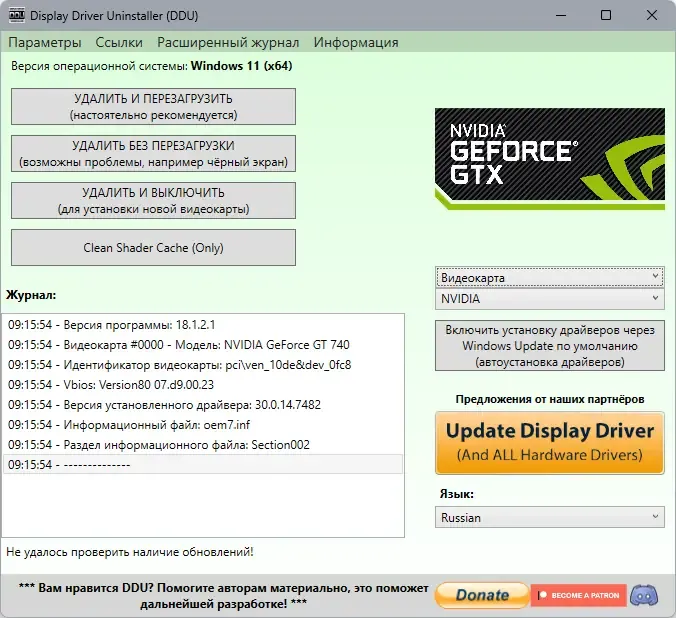The height and width of the screenshot is (618, 676).
Task: Select log line driver version 30.0.14.7482
Action: pyautogui.click(x=203, y=405)
